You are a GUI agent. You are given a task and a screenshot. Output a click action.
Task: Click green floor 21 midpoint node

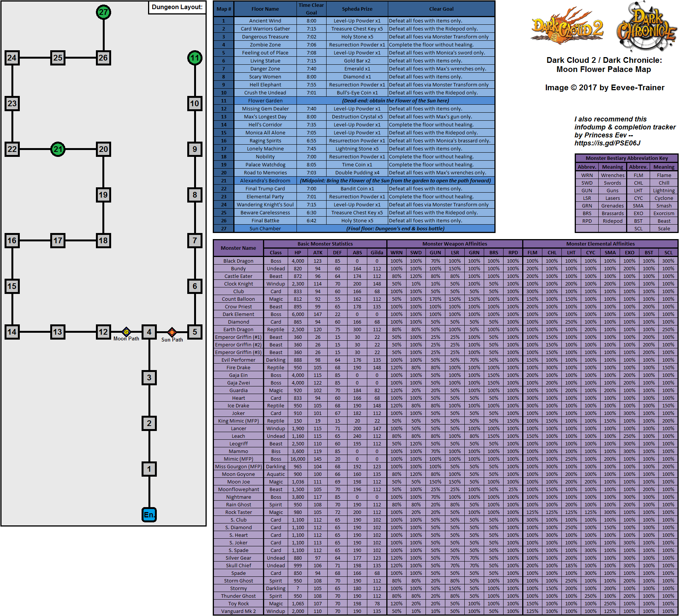[x=58, y=149]
